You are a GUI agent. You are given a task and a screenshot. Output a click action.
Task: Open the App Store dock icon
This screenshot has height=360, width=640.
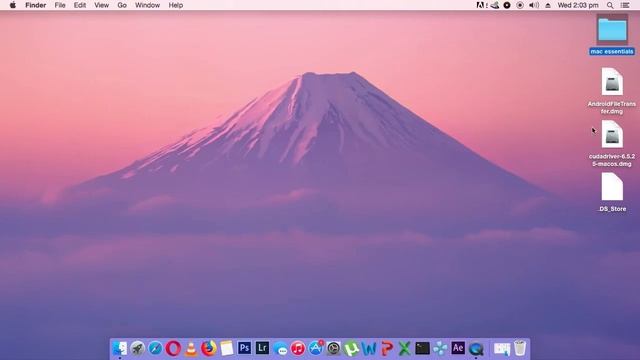pyautogui.click(x=316, y=348)
